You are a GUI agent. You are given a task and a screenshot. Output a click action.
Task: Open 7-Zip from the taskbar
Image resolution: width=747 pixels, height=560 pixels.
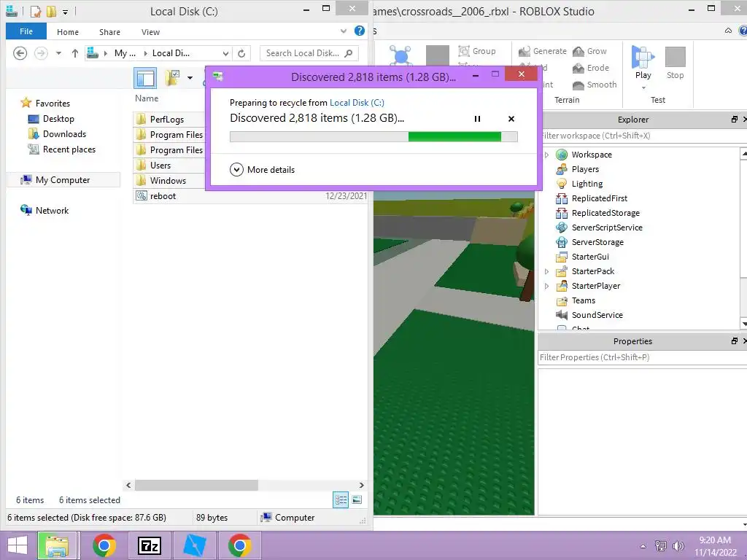(x=149, y=545)
